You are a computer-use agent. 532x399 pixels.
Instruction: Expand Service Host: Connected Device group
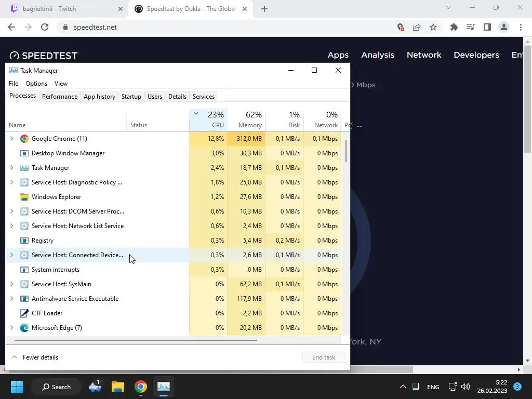[12, 255]
